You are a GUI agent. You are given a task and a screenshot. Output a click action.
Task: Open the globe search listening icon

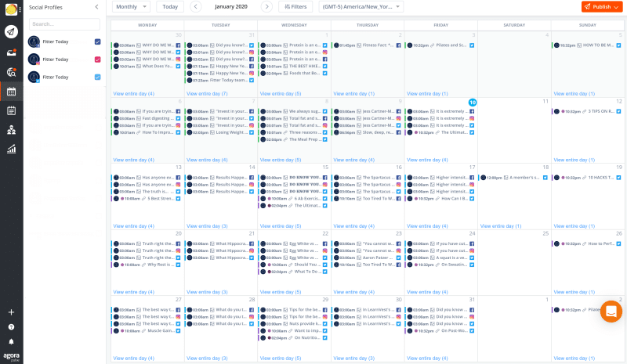pyautogui.click(x=11, y=72)
